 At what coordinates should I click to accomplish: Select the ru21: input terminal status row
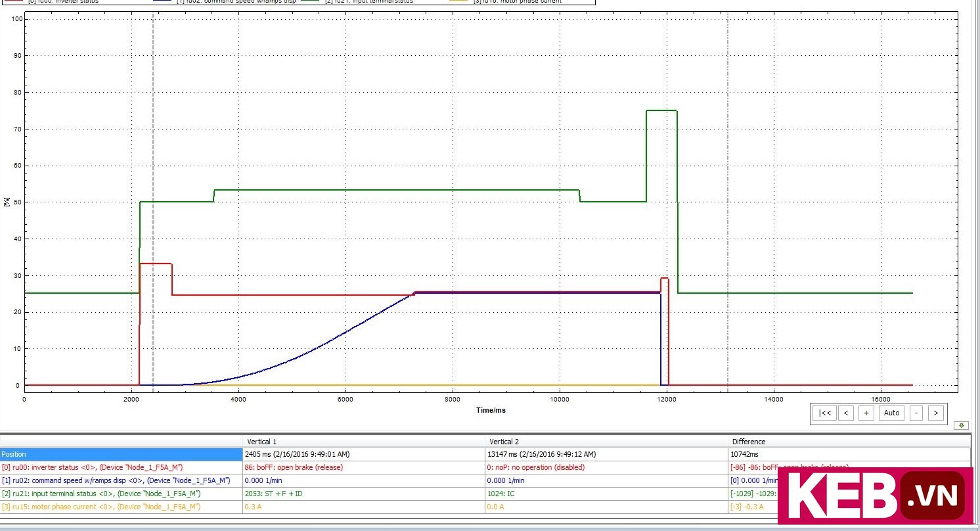122,494
